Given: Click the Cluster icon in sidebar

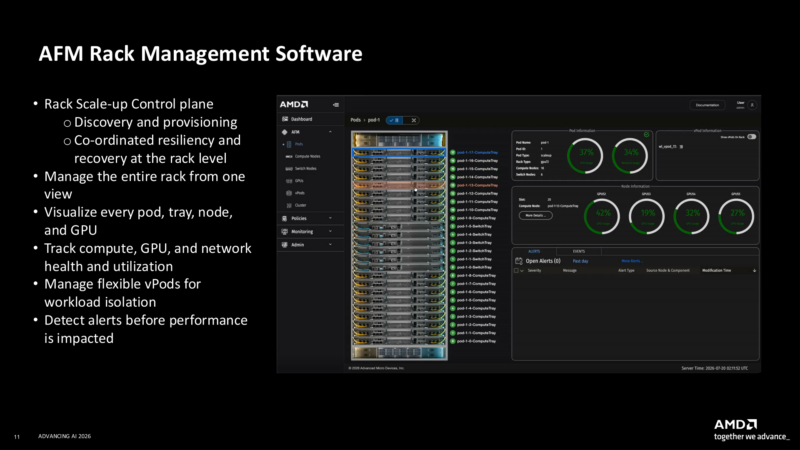Looking at the screenshot, I should pos(289,205).
